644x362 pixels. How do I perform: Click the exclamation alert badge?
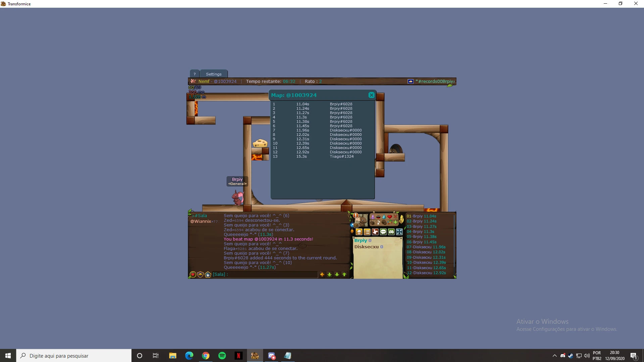coord(356,215)
